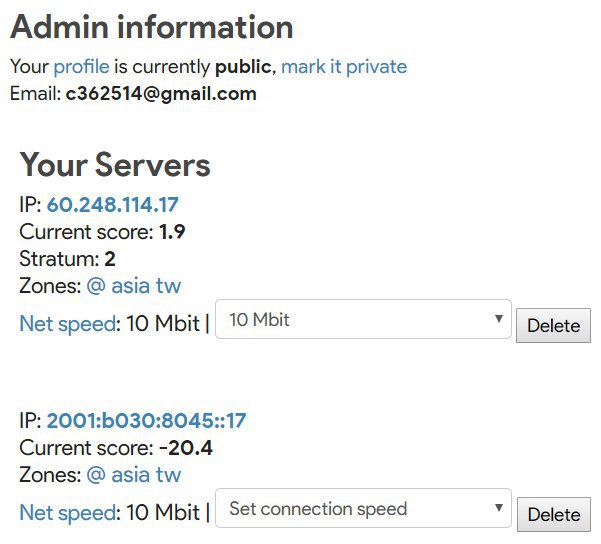Click the Your Servers heading
601x544 pixels.
pyautogui.click(x=115, y=165)
